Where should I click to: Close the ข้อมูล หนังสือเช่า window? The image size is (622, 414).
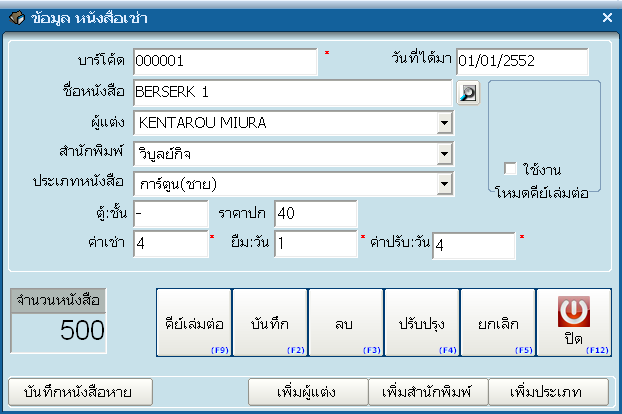607,17
